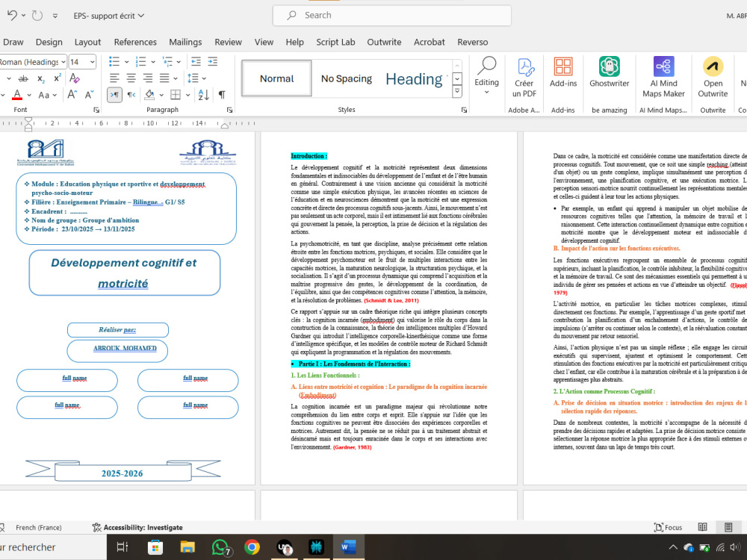Open the Editing find menu

tap(486, 75)
